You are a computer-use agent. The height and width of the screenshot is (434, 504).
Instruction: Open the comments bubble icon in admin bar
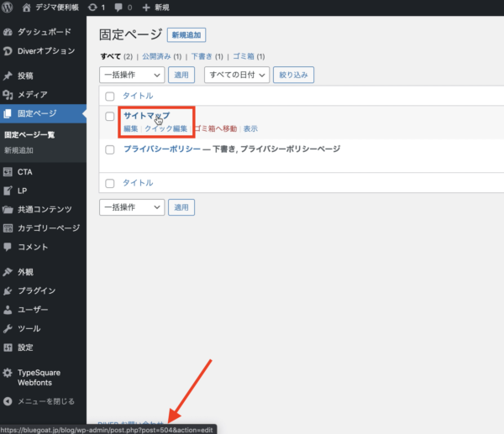click(117, 7)
